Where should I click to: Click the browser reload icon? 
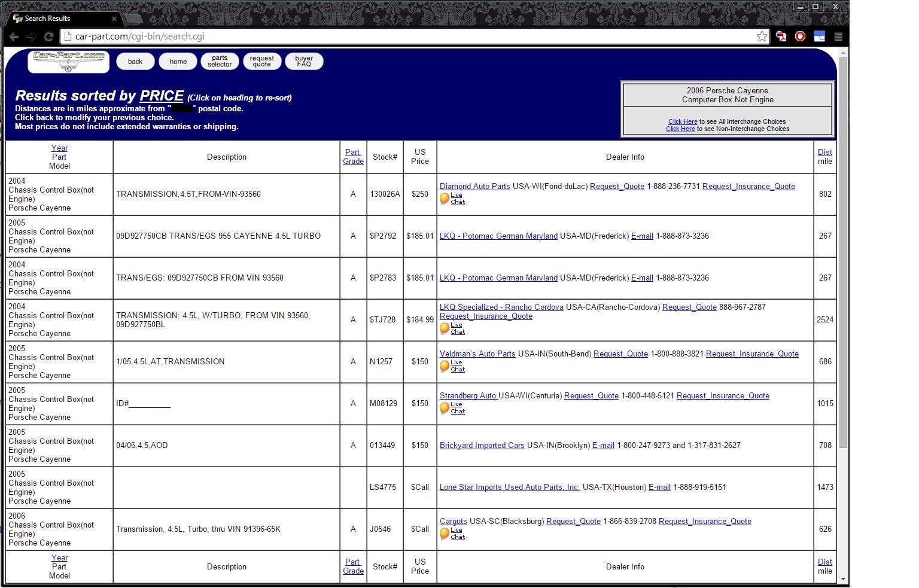pyautogui.click(x=49, y=36)
